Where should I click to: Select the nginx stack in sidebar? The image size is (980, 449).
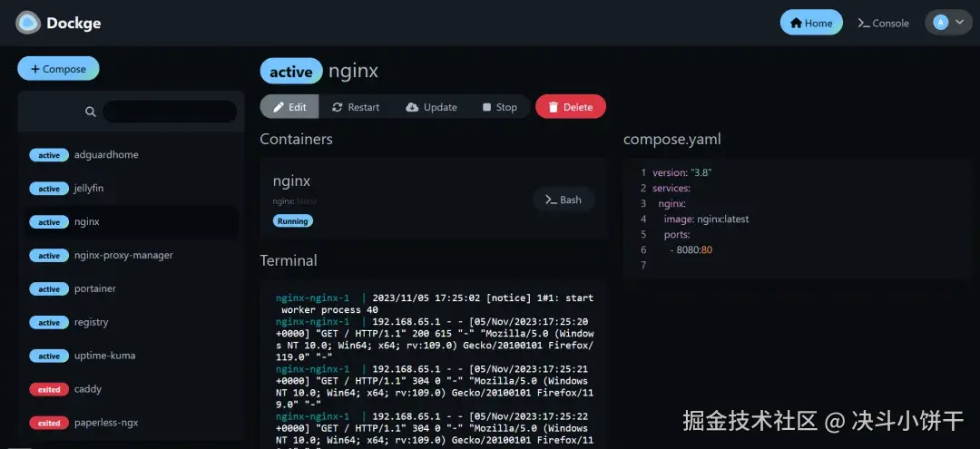coord(132,221)
